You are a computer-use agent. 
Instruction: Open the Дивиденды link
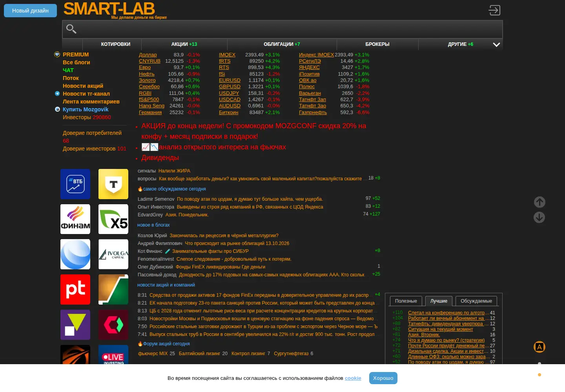tap(160, 158)
